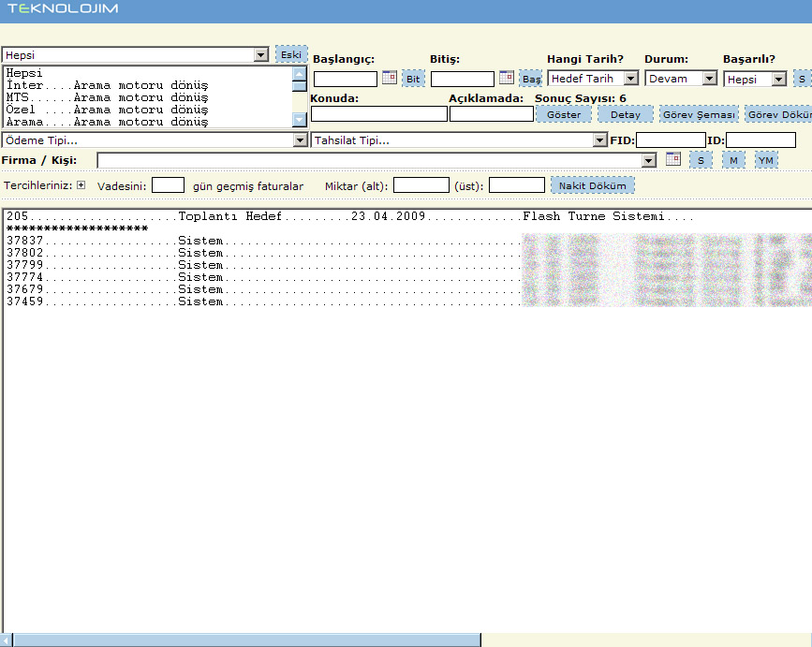Select MTS Arama motoru dönüş list item
812x647 pixels.
pos(148,97)
